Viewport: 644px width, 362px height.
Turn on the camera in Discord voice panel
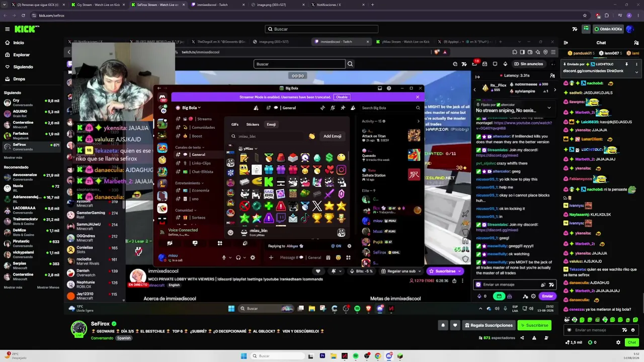pos(170,243)
